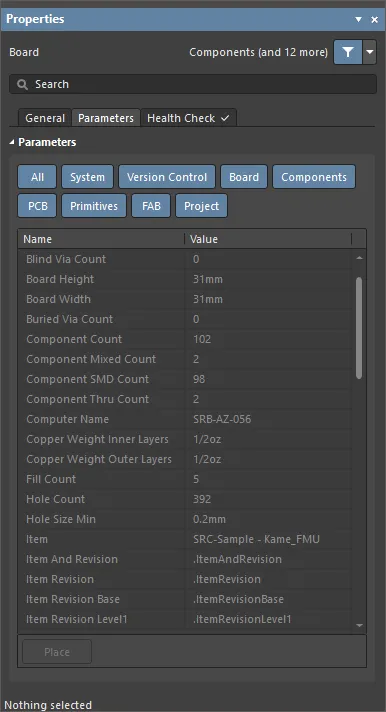
Task: Select the Item parameter row
Action: tap(185, 539)
